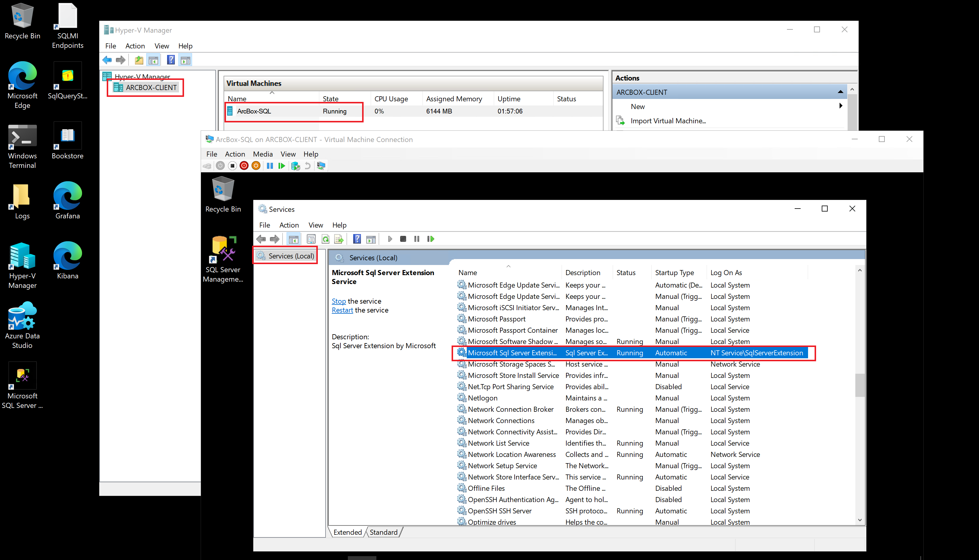
Task: Switch to Standard tab in Services
Action: 384,532
